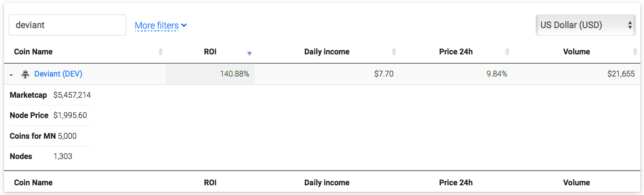Click the $7.70 daily income value
Image resolution: width=644 pixels, height=195 pixels.
[383, 74]
